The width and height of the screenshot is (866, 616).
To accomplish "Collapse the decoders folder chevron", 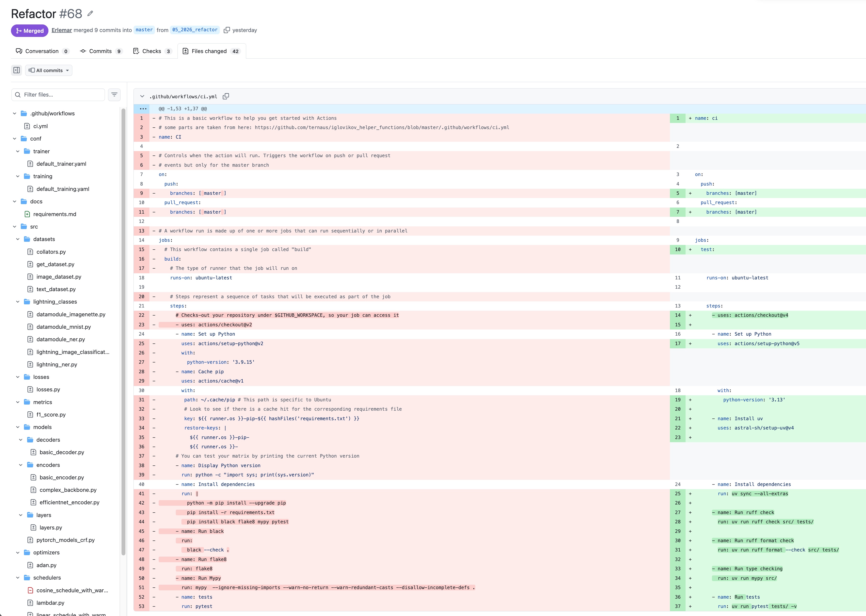I will [21, 440].
